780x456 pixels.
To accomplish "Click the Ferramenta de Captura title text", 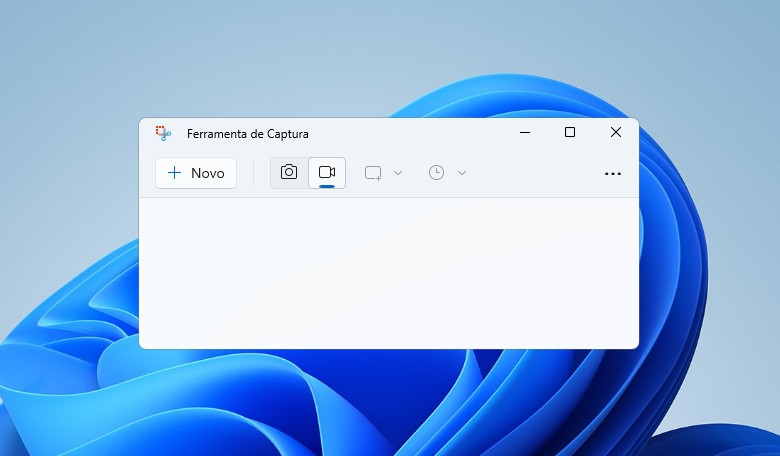I will [247, 133].
